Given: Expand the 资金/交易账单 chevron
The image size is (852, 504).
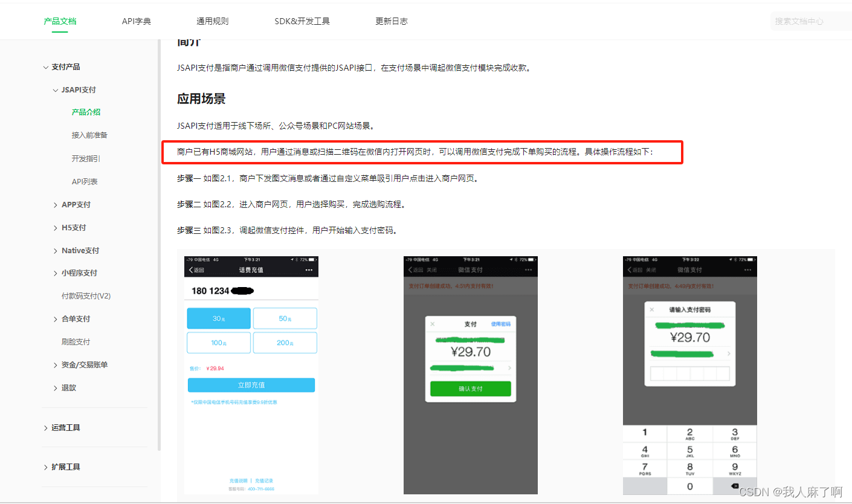Looking at the screenshot, I should point(56,365).
